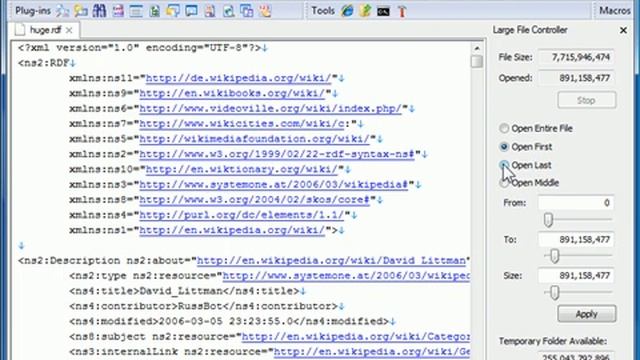
Task: Click the To slider handle
Action: tap(554, 256)
